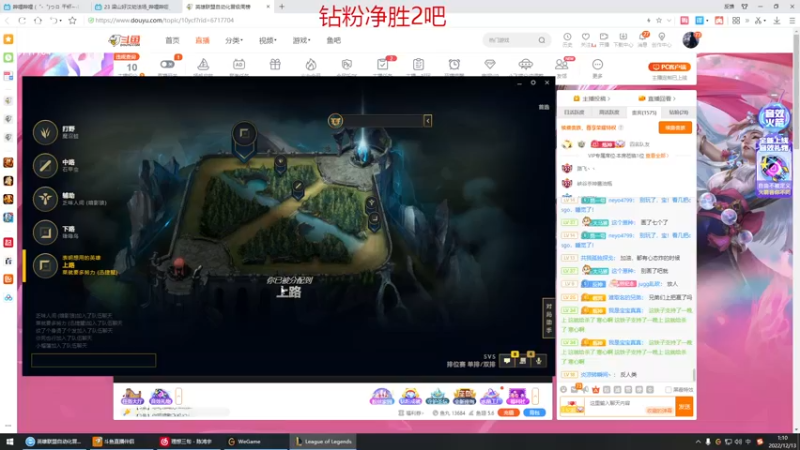Click the emoji face icon in chat toolbar
Image resolution: width=800 pixels, height=450 pixels.
[563, 389]
